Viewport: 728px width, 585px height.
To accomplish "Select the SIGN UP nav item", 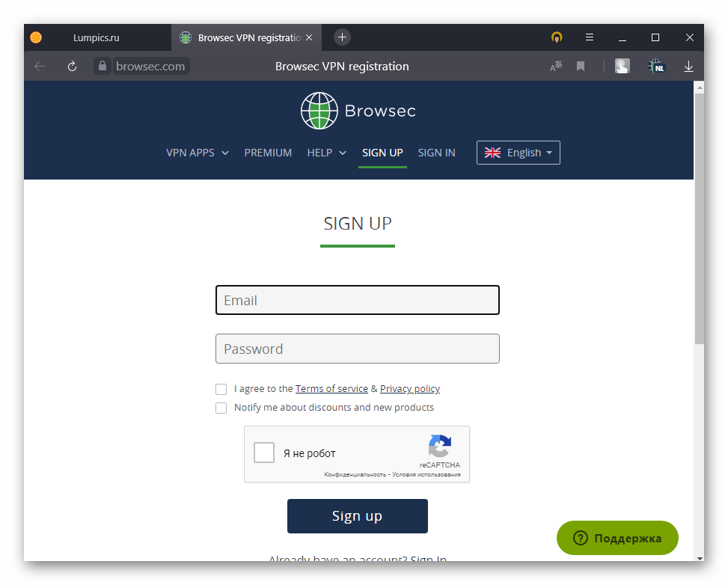I will pyautogui.click(x=382, y=153).
